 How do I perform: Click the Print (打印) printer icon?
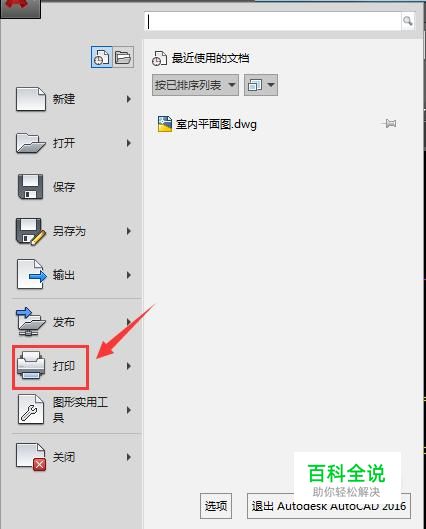[31, 365]
